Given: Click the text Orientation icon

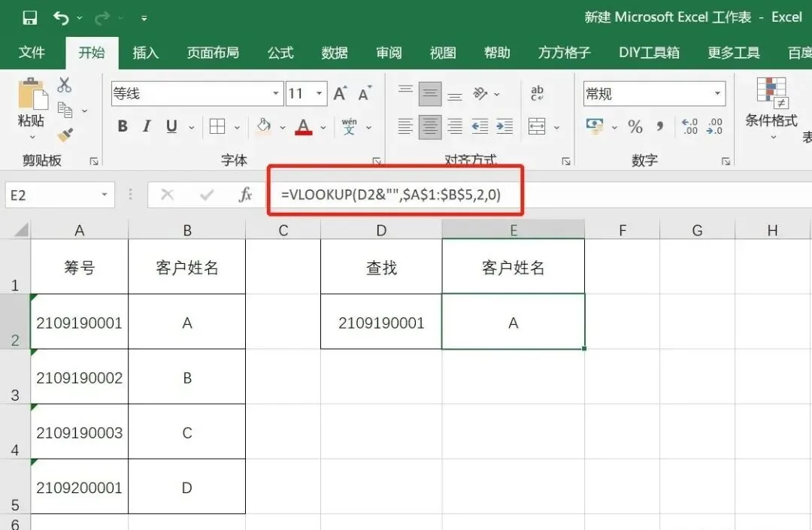Looking at the screenshot, I should [480, 94].
